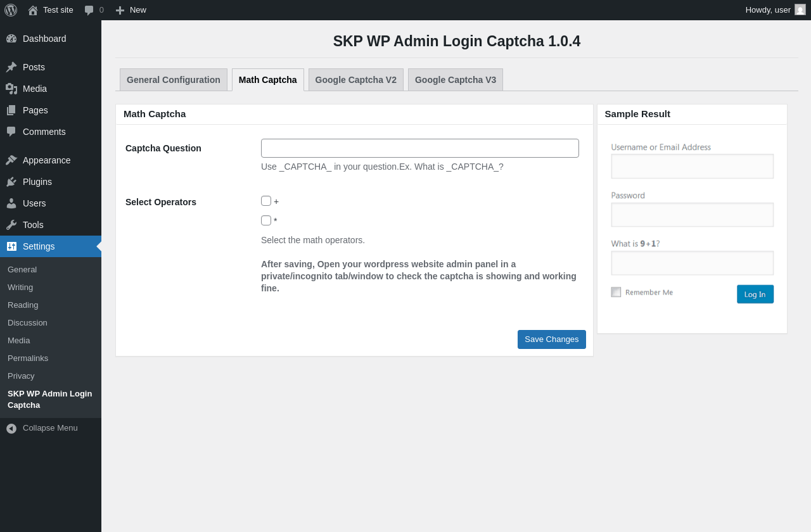
Task: Click the Plugins plug icon
Action: pos(11,182)
